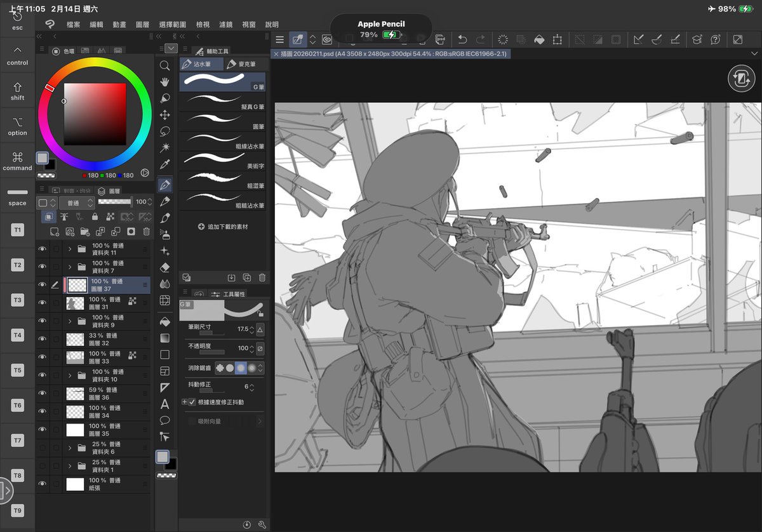762x532 pixels.
Task: Select the Text tool
Action: click(x=164, y=404)
